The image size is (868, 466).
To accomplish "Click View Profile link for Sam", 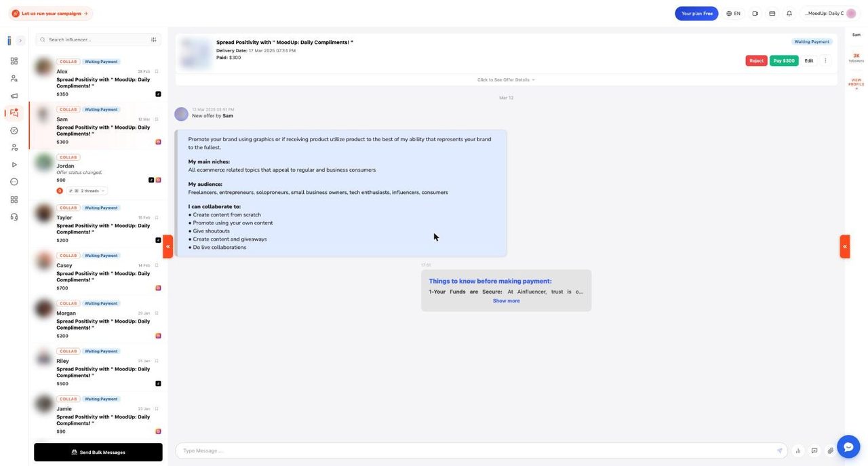I will [856, 83].
